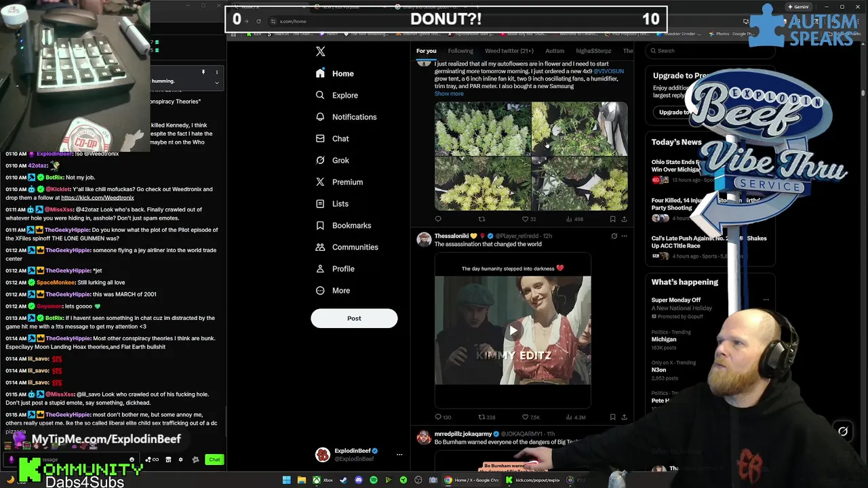Screen dimensions: 868x488
Task: Open Discord from the taskbar
Action: pos(358,480)
